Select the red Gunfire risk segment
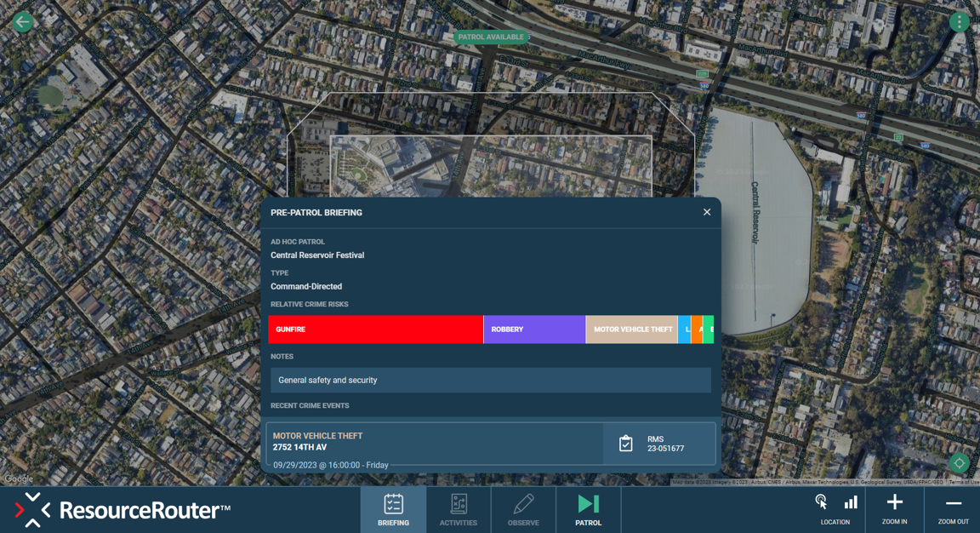The width and height of the screenshot is (980, 533). (x=376, y=329)
